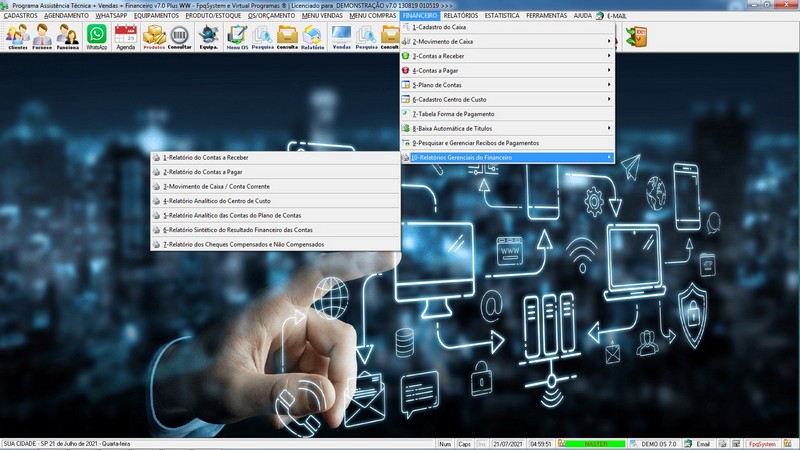Open the PRODUTO/ESTOQUE menu

pos(213,16)
